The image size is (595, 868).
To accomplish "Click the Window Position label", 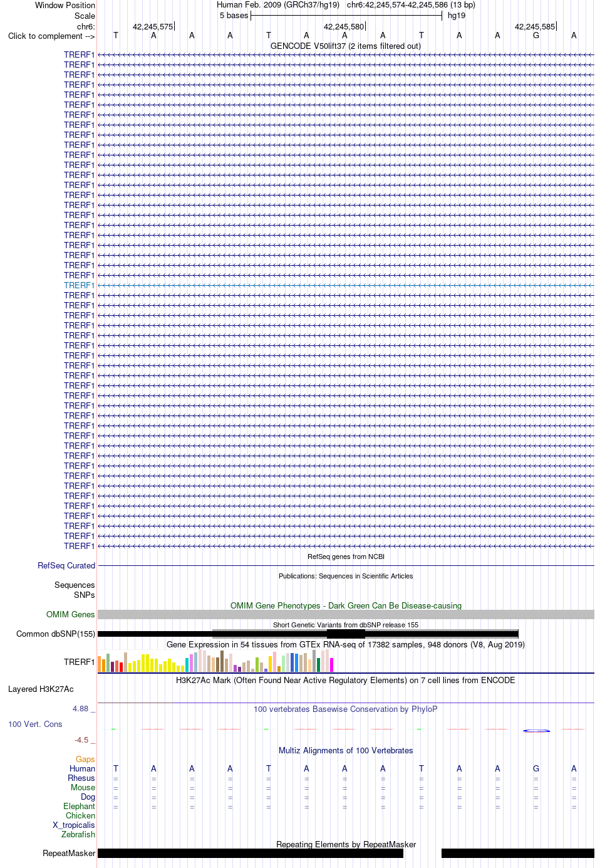I will (65, 5).
